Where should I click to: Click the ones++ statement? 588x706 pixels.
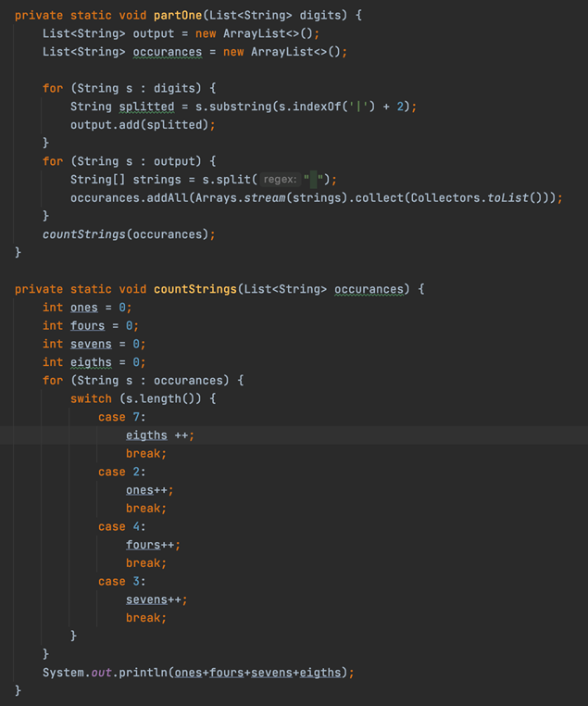click(x=150, y=490)
